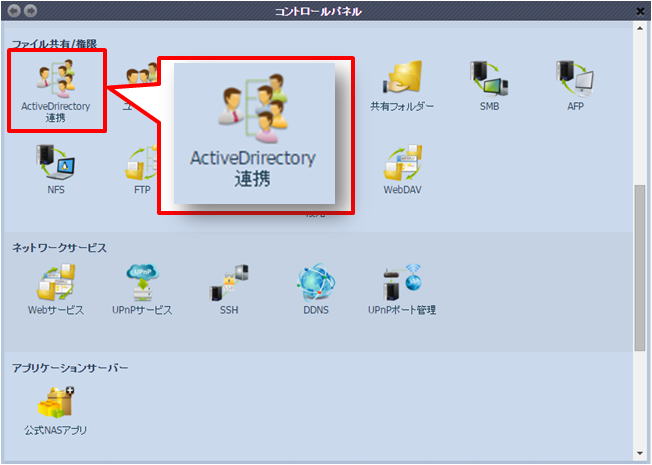Click the forward arrow in title bar
This screenshot has height=465, width=652.
(30, 10)
